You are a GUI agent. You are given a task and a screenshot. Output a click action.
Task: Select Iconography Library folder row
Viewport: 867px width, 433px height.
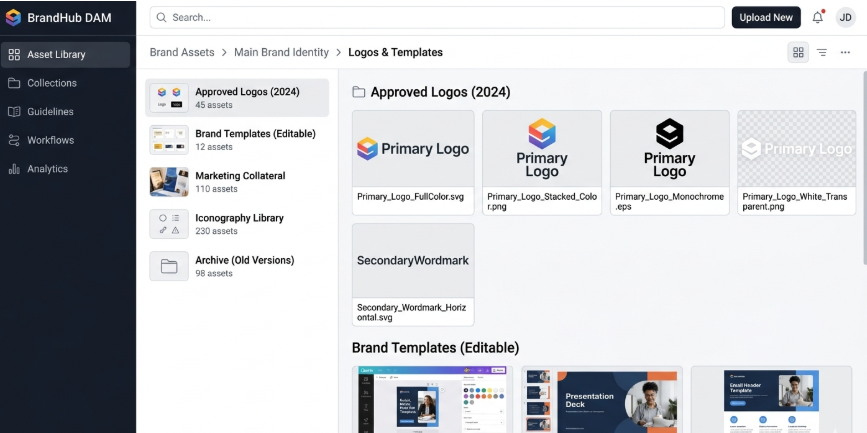coord(237,224)
